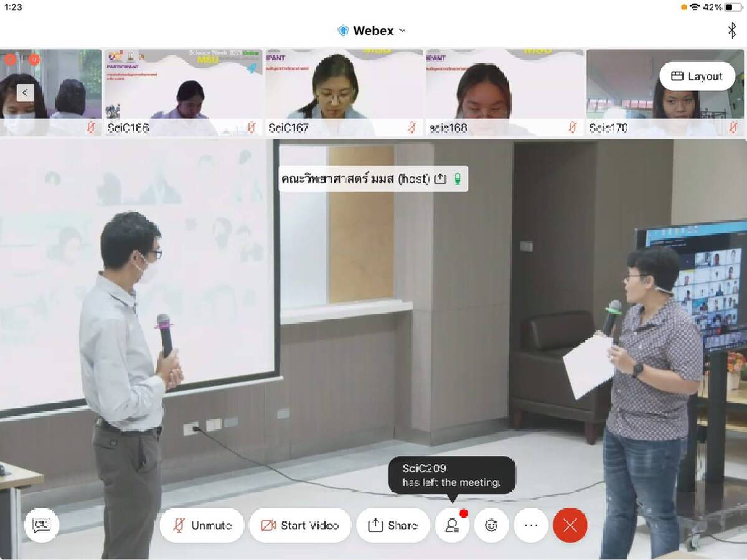Select the SciC167 video thumbnail
This screenshot has width=747, height=560.
[344, 92]
